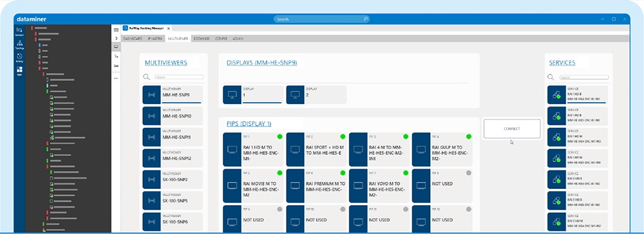Expand the side strip with the chevron arrow
The width and height of the screenshot is (644, 234).
pyautogui.click(x=116, y=38)
